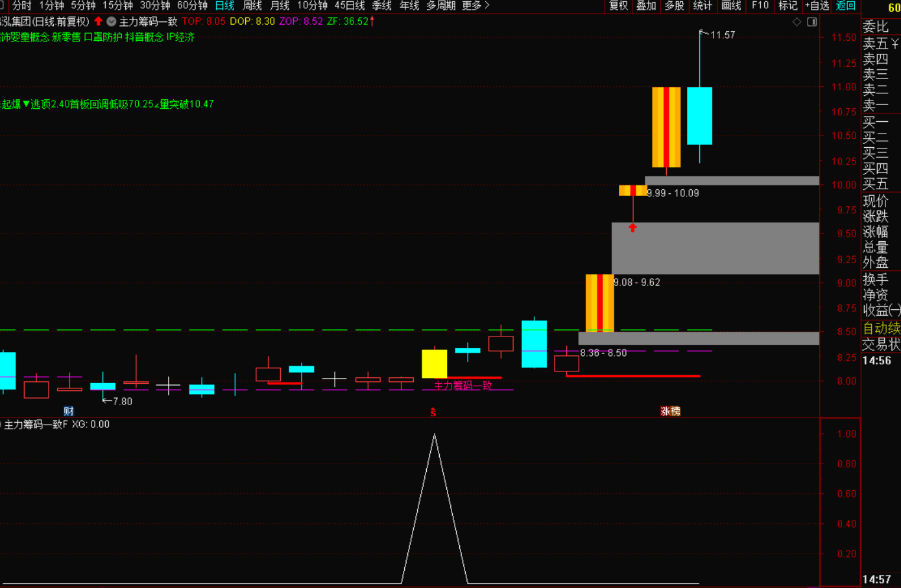Click the yellow candlestick labeled 主力筹码一致
The height and width of the screenshot is (588, 901).
(x=434, y=364)
